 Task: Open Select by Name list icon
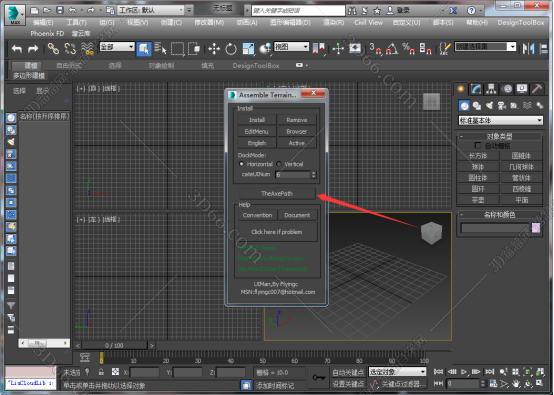coord(160,48)
